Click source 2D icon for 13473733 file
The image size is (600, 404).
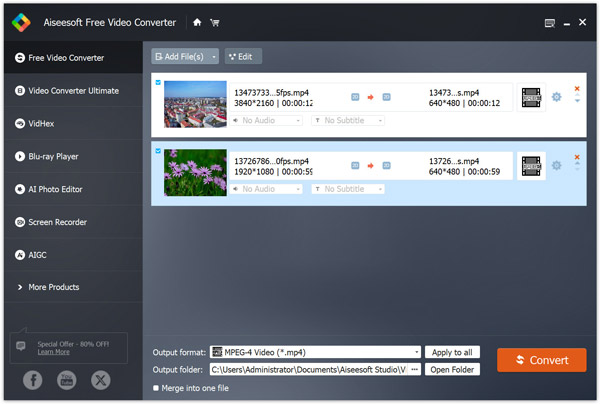tap(355, 97)
